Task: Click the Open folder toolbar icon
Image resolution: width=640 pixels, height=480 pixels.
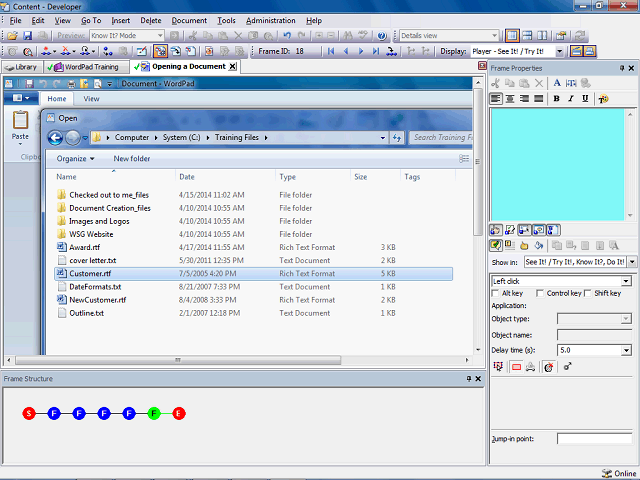Action: click(12, 36)
